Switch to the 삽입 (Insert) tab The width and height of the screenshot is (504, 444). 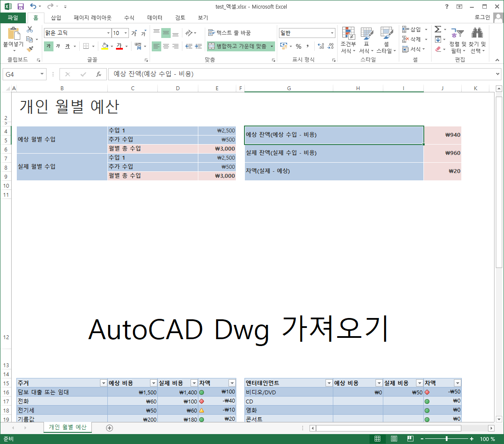tap(56, 18)
